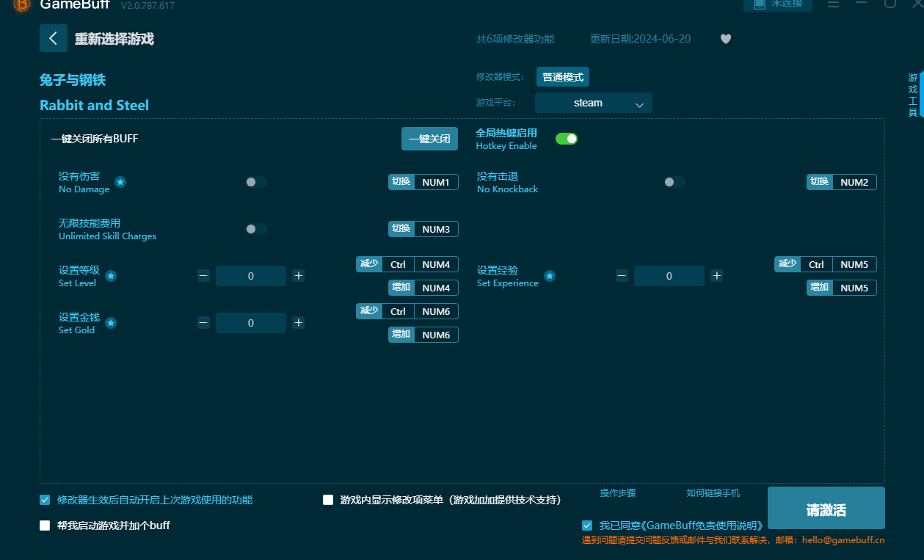
Task: Click the 未连接 phone connection button
Action: click(x=778, y=4)
